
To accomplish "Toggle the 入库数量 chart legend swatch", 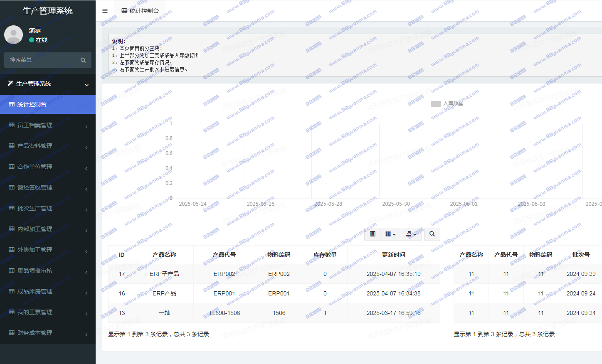I will coord(436,104).
